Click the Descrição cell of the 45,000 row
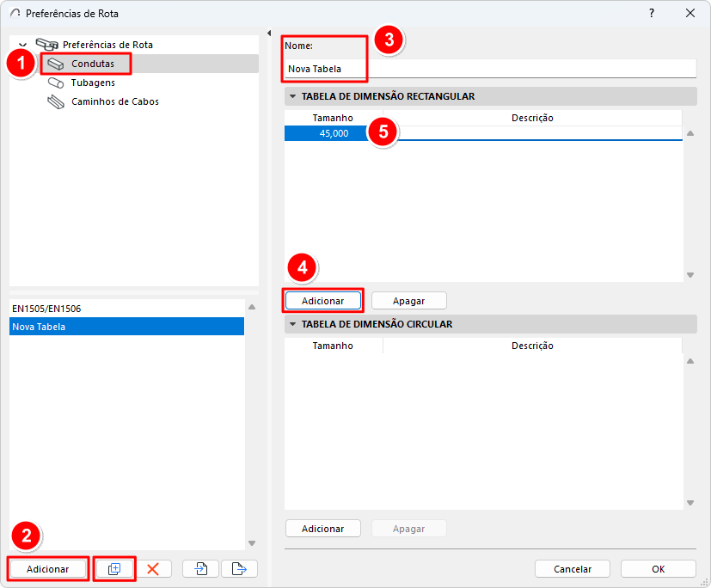This screenshot has height=588, width=711. tap(532, 134)
